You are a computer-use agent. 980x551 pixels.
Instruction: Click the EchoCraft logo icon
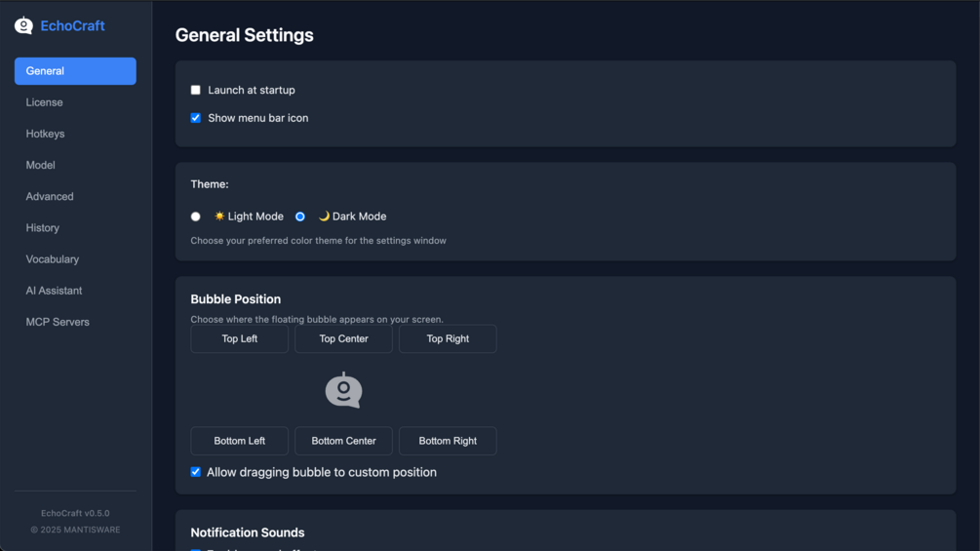pos(23,26)
